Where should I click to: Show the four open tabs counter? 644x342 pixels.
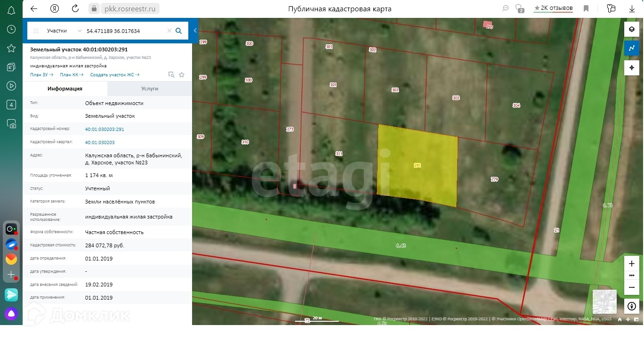click(x=11, y=105)
